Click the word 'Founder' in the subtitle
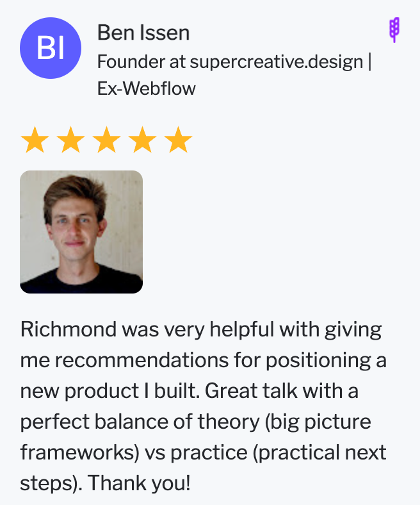Screen dimensions: 420x505 (131, 62)
